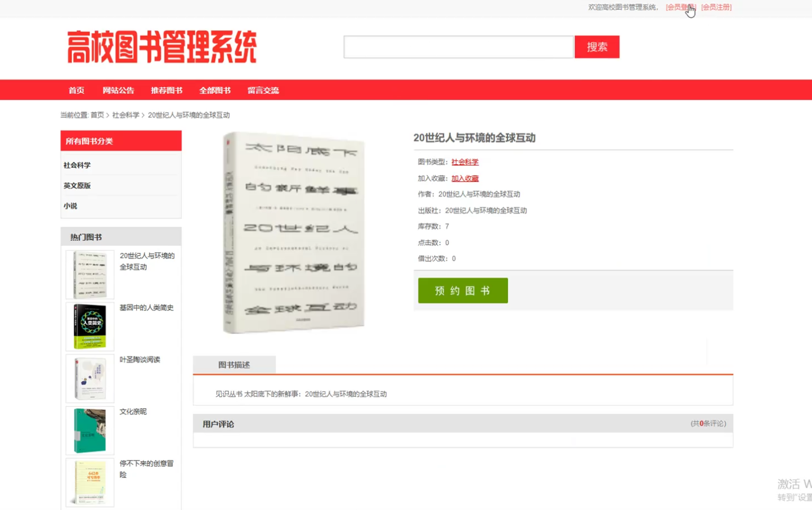Click the 共0条评论 comment count
Viewport: 812px width, 510px height.
click(x=708, y=424)
